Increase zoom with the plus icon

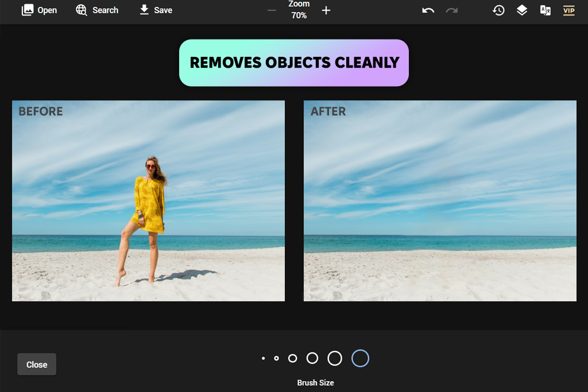coord(326,10)
